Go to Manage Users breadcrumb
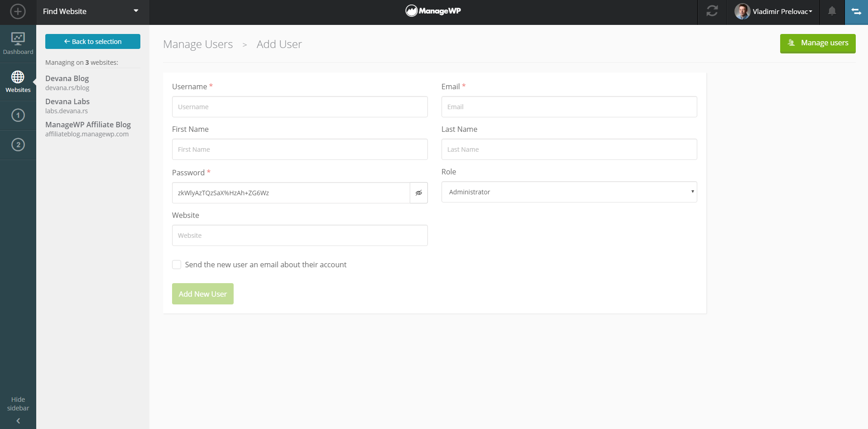This screenshot has width=868, height=429. 198,44
